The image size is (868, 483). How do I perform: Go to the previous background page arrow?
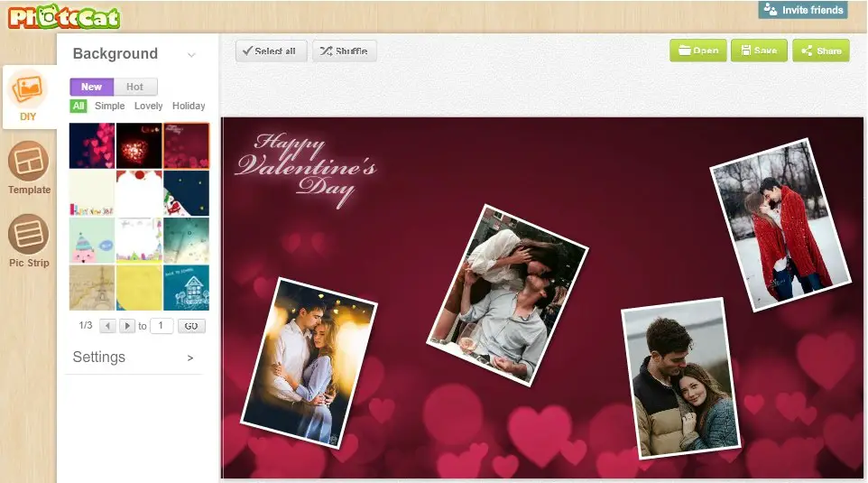click(107, 326)
